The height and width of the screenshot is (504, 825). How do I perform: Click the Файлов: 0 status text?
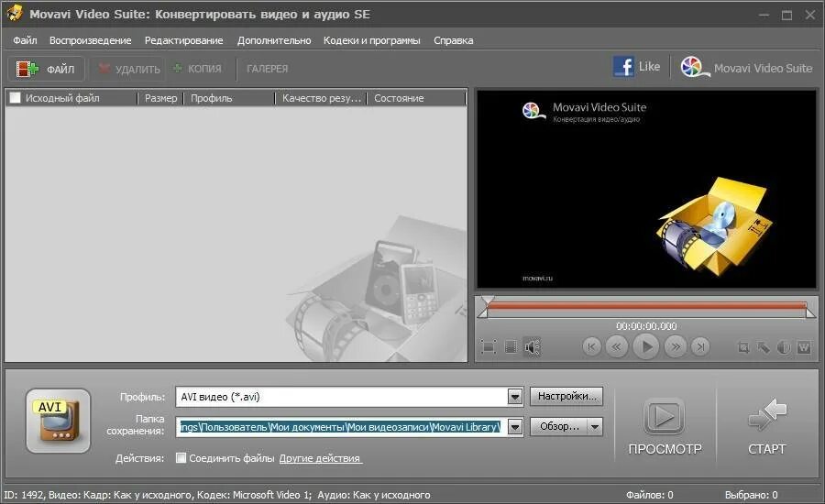point(649,495)
